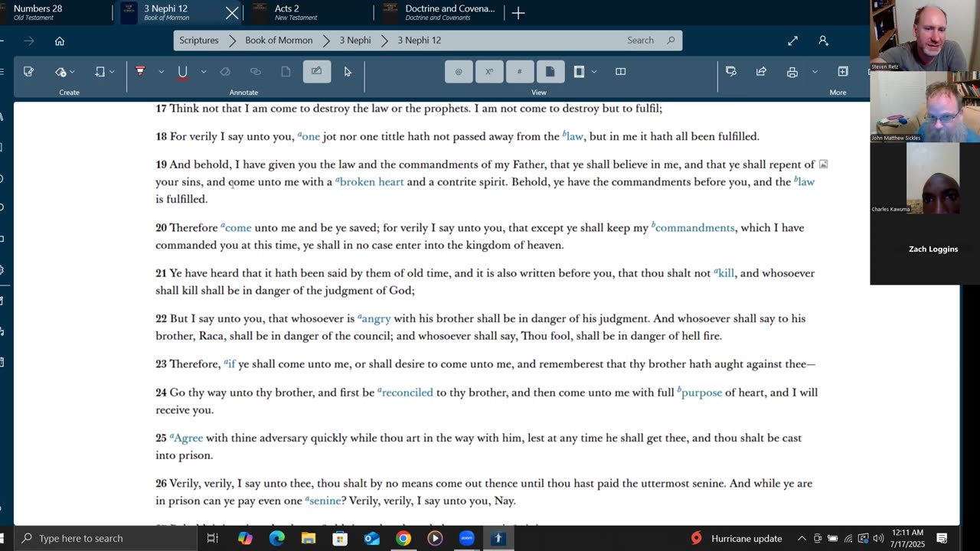This screenshot has height=551, width=980.
Task: Click the notebook creation icon
Action: (x=100, y=71)
